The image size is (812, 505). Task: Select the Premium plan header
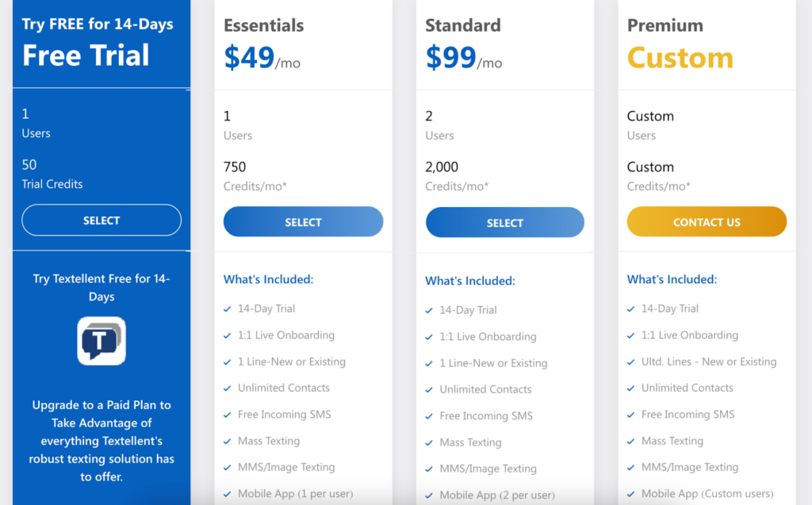(x=665, y=25)
